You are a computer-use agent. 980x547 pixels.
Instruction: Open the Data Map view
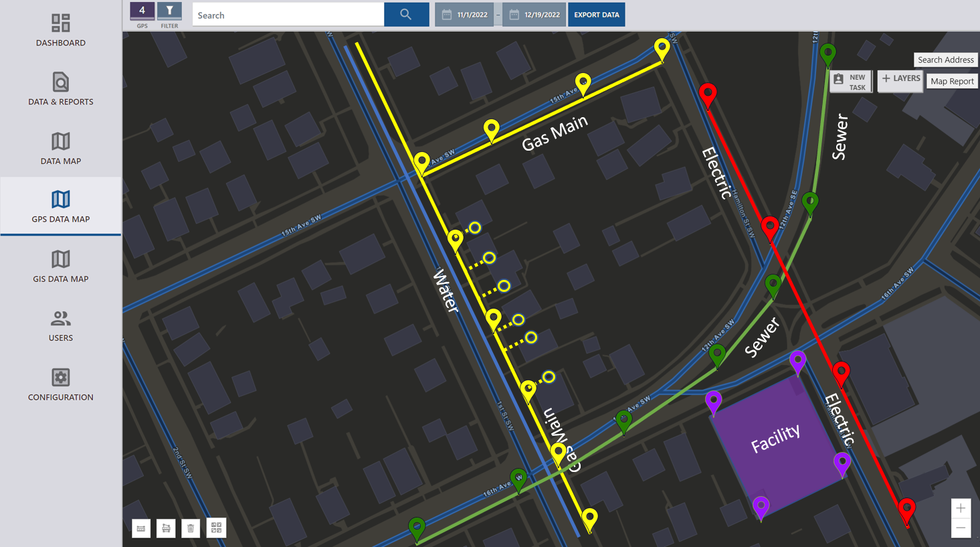click(x=60, y=148)
